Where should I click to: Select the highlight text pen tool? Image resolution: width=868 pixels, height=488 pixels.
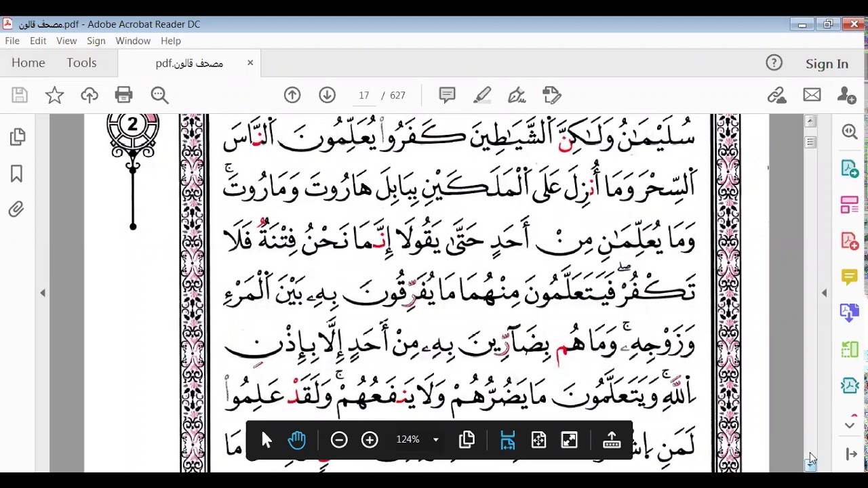(x=482, y=96)
